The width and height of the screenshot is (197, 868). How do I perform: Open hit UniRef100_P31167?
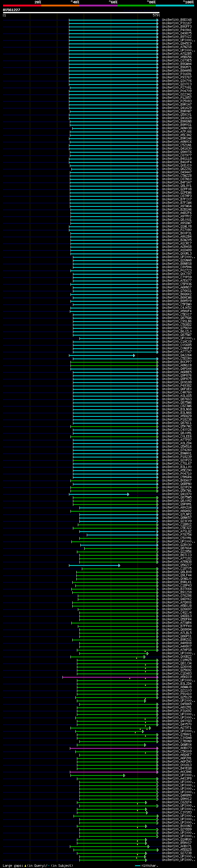pos(177,23)
